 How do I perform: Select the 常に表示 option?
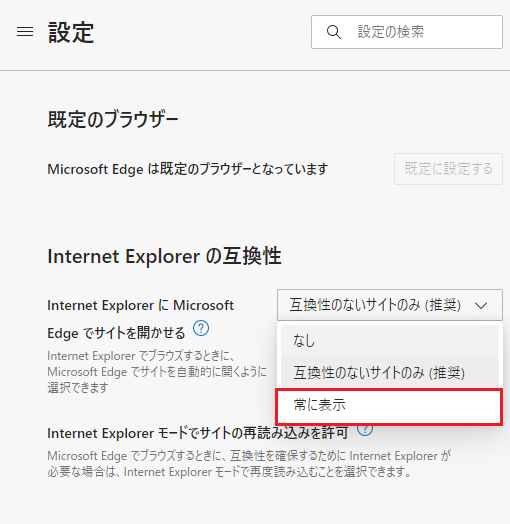click(x=389, y=407)
